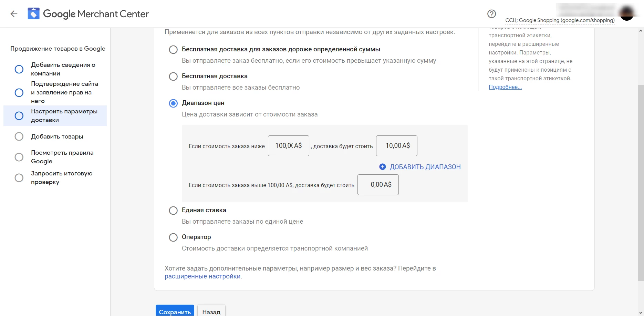Open the help question mark icon
This screenshot has height=316, width=644.
pos(491,14)
